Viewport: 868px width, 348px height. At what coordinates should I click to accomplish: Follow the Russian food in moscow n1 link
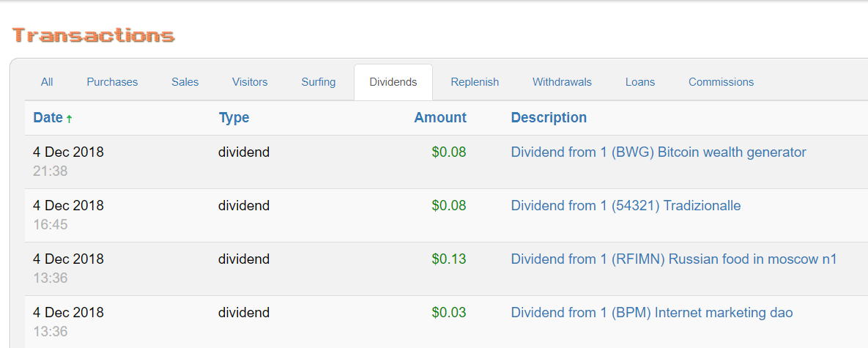(x=674, y=259)
